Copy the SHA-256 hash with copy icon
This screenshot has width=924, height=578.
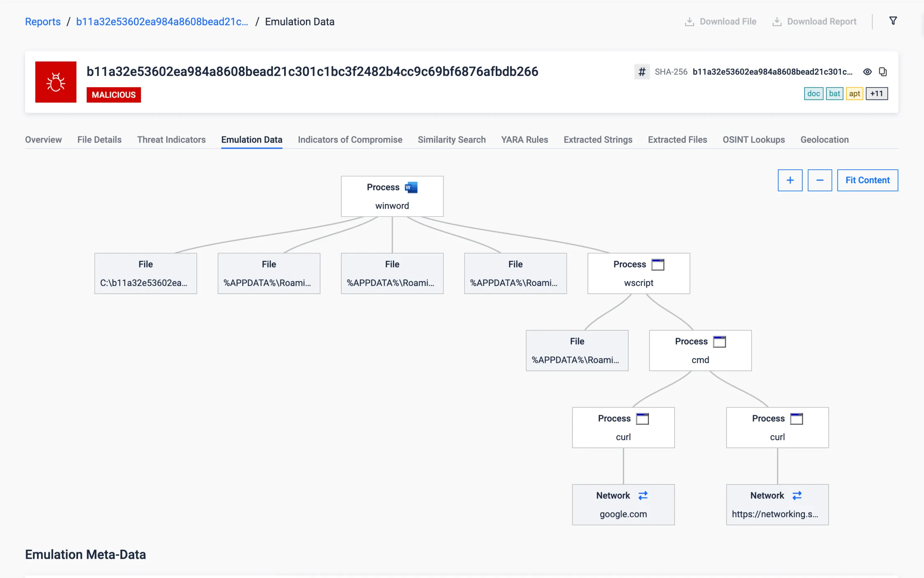(x=883, y=72)
